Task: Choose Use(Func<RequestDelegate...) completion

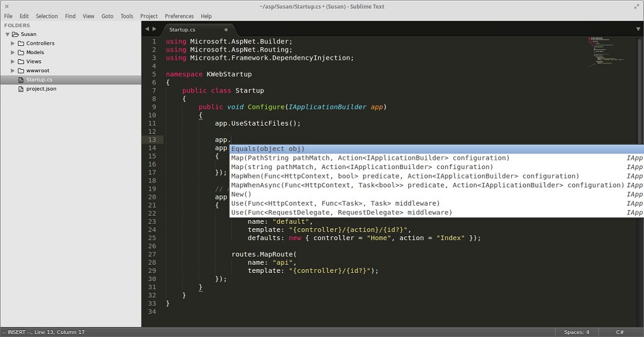Action: 436,213
